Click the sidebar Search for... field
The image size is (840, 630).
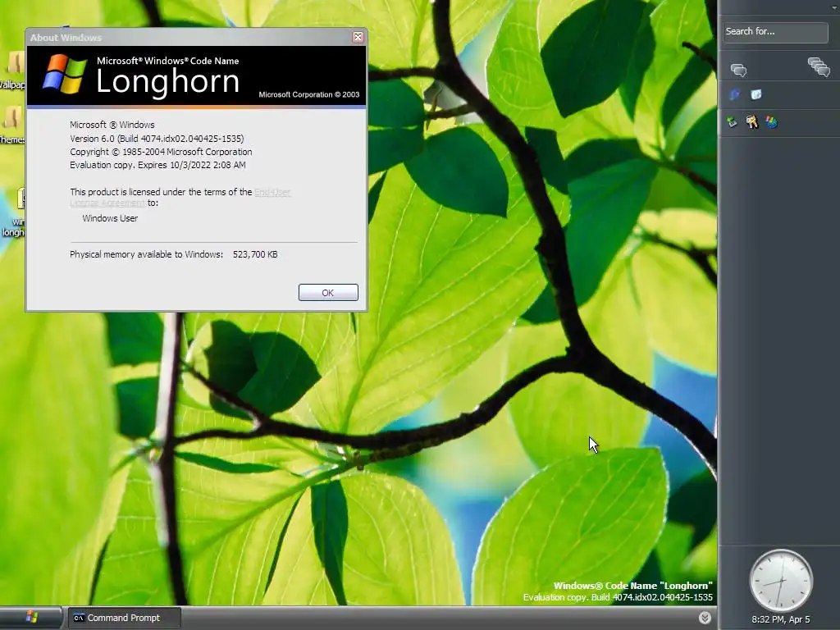[774, 32]
